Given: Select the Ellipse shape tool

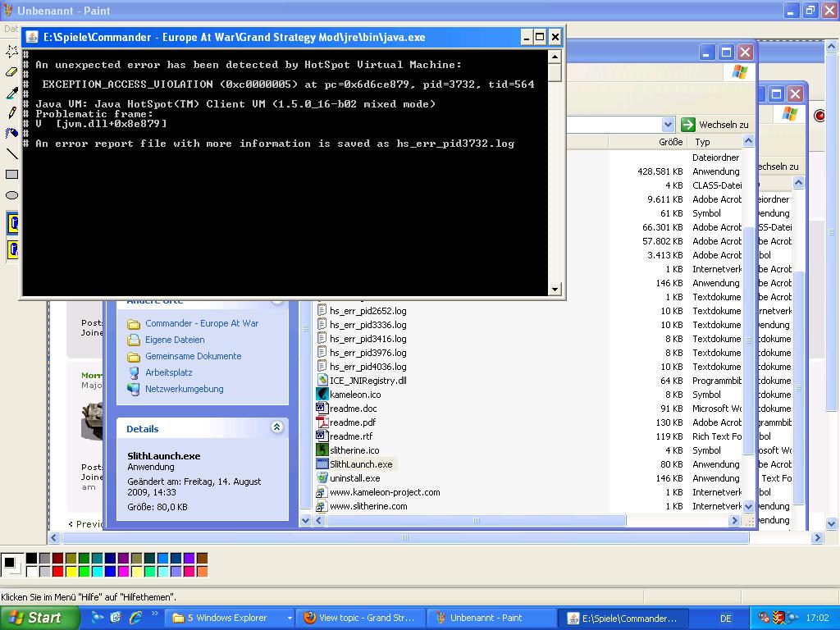Looking at the screenshot, I should pyautogui.click(x=11, y=195).
